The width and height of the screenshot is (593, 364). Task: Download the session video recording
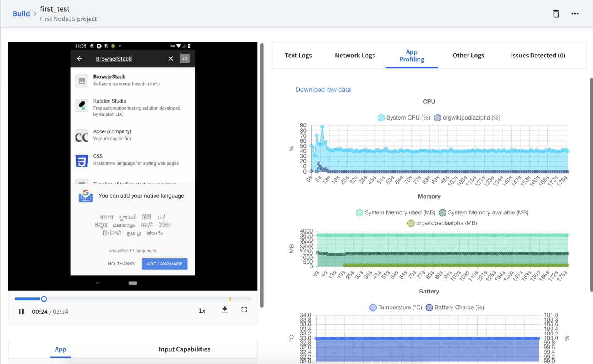click(x=225, y=310)
